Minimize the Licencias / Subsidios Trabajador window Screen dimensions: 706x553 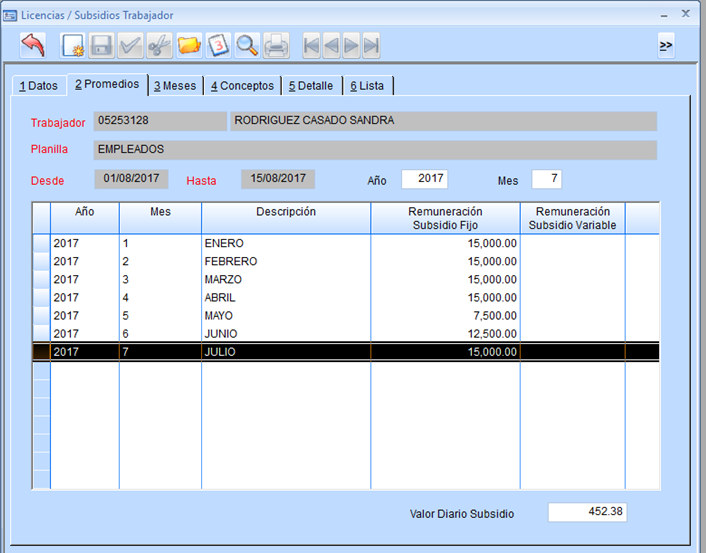664,16
